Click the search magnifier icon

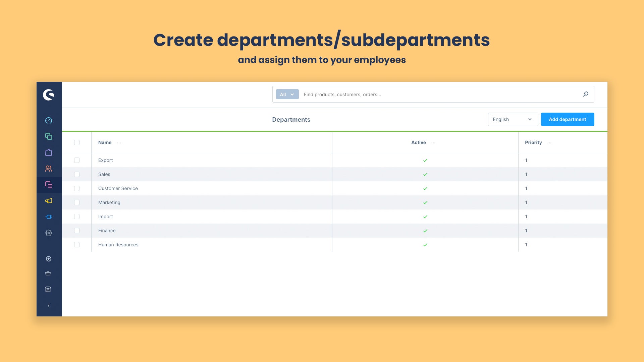pyautogui.click(x=586, y=94)
